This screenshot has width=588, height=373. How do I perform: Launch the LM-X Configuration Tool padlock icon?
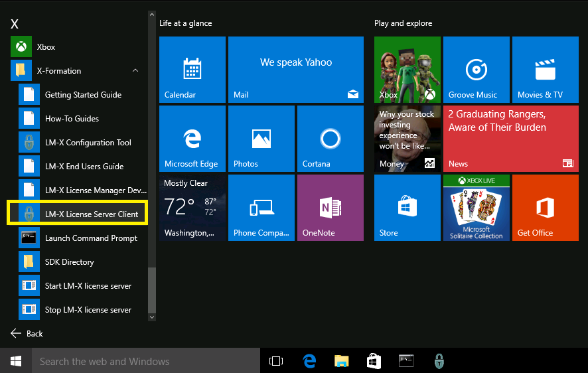click(x=29, y=143)
